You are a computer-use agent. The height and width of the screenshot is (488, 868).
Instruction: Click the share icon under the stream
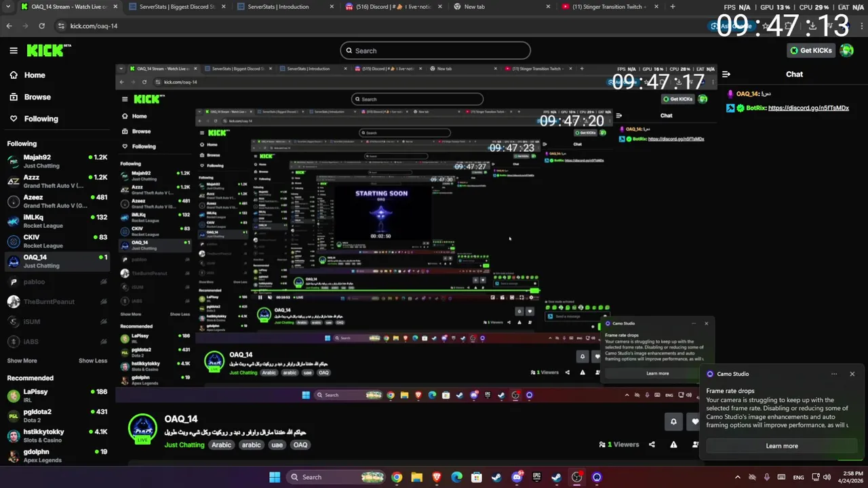click(652, 445)
